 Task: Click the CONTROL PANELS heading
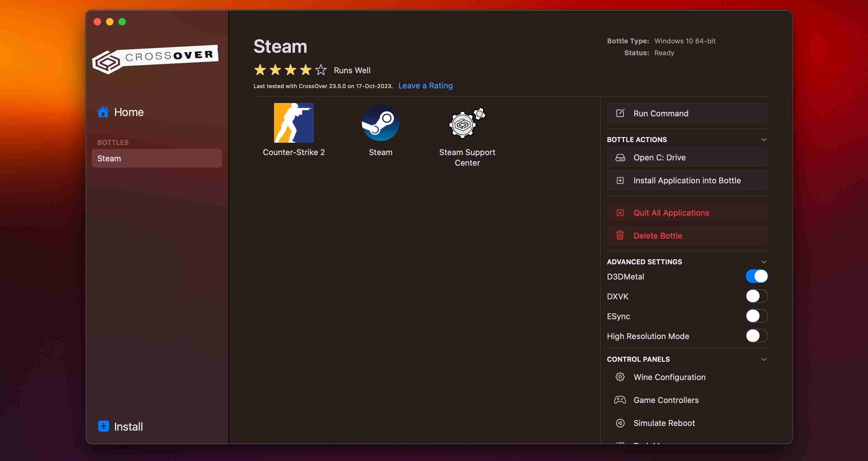638,359
